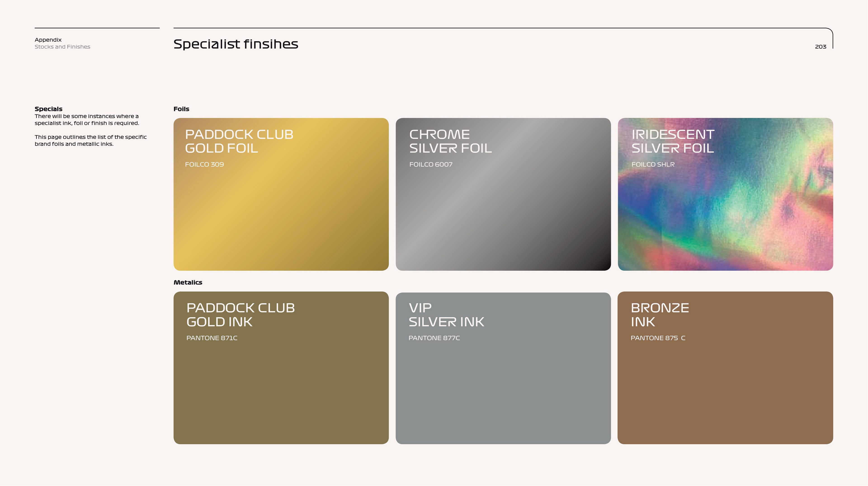The width and height of the screenshot is (868, 486).
Task: Click the FOILCO 309 code text
Action: point(204,165)
